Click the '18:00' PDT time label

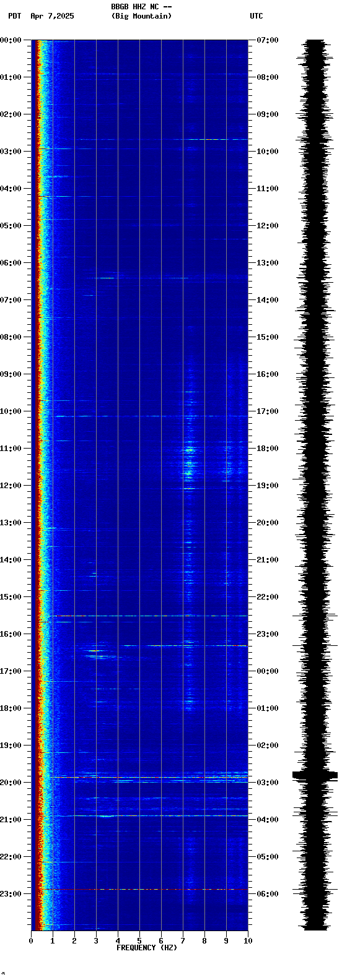click(11, 708)
